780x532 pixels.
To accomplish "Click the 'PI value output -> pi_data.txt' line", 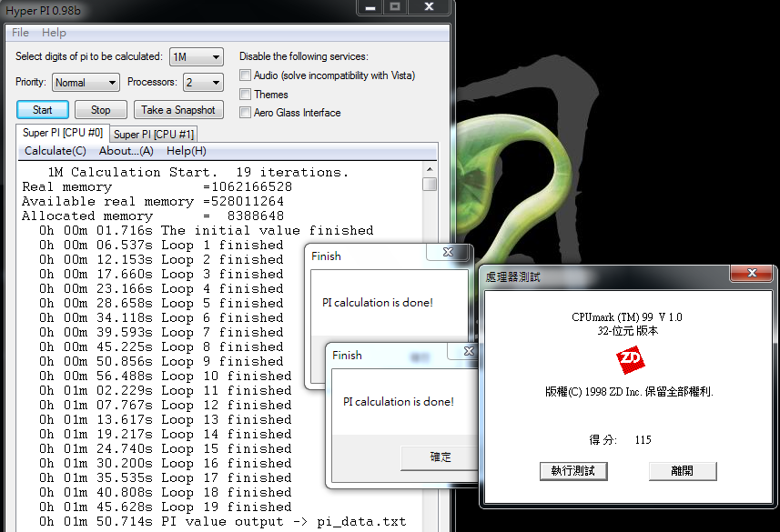I will (x=223, y=521).
